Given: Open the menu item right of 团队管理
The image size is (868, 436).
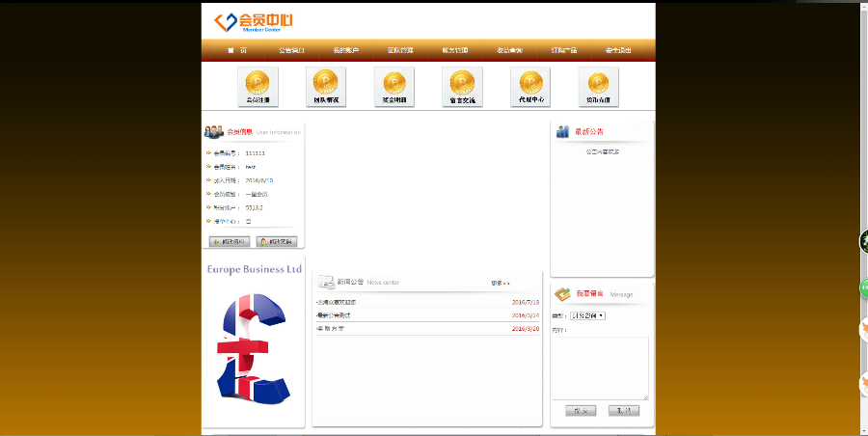Looking at the screenshot, I should pyautogui.click(x=455, y=50).
